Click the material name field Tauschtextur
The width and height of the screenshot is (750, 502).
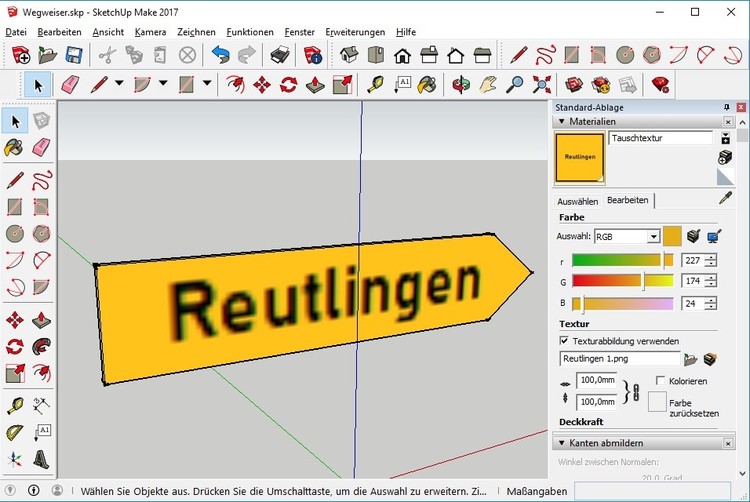[x=660, y=138]
